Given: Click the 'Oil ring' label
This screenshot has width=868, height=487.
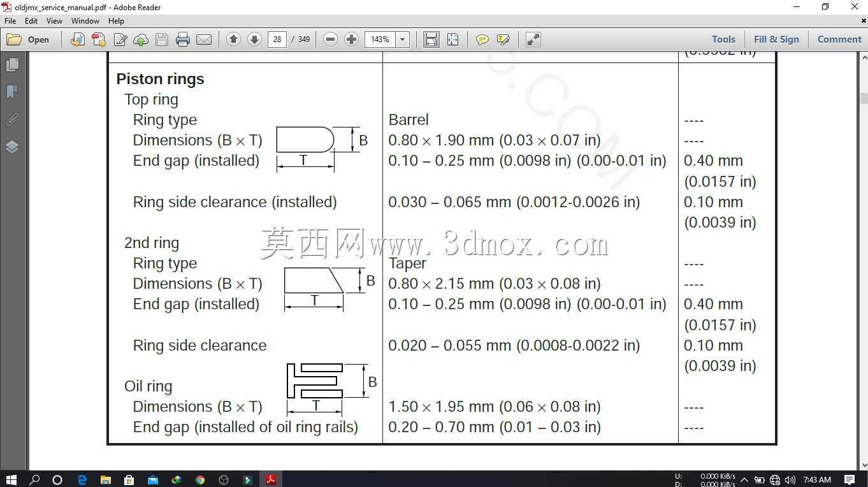Looking at the screenshot, I should tap(148, 386).
